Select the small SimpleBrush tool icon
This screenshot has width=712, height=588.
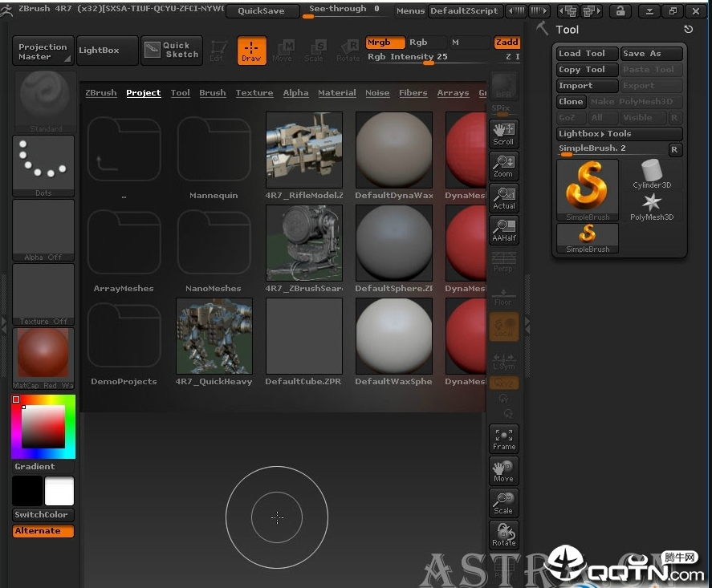click(588, 238)
